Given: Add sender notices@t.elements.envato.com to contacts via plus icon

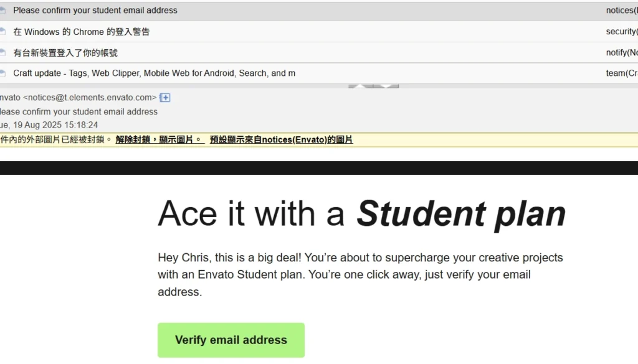Looking at the screenshot, I should click(x=164, y=98).
